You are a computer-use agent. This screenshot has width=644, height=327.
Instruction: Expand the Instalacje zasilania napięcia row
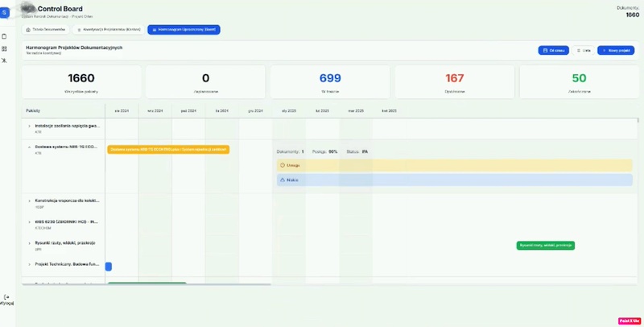pyautogui.click(x=29, y=126)
